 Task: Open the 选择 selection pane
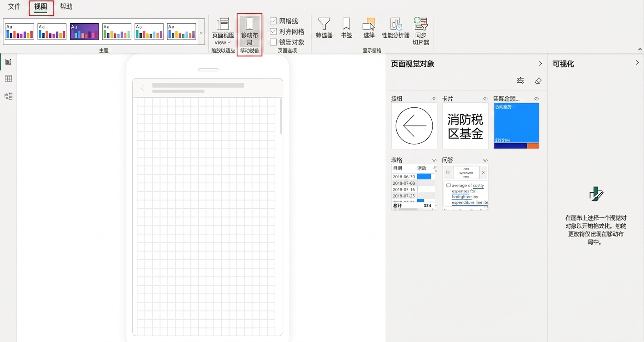369,28
